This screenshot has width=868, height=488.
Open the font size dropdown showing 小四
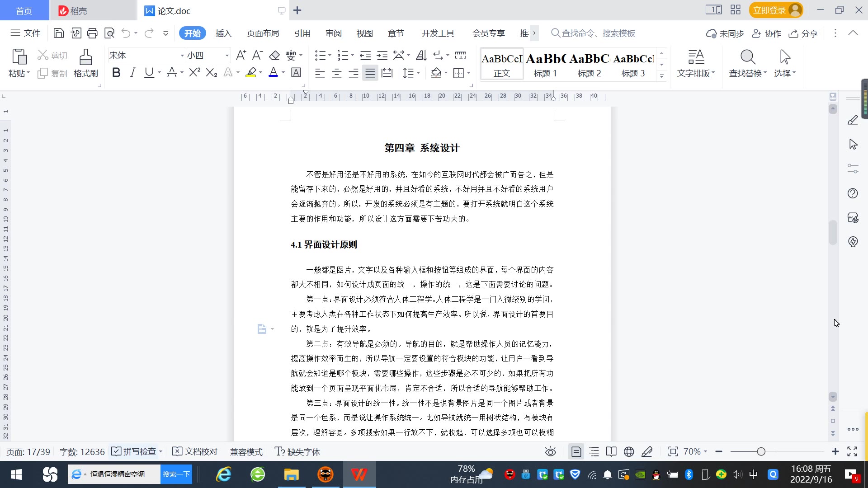click(227, 56)
